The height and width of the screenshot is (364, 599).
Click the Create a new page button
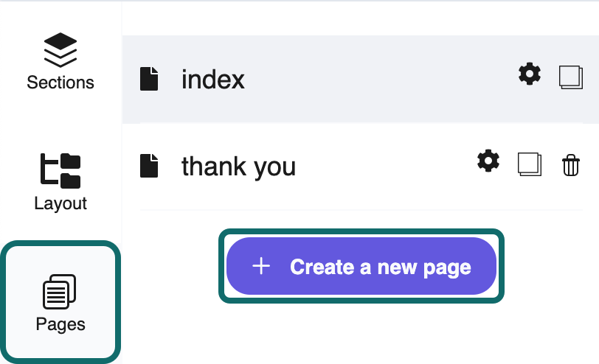tap(361, 266)
